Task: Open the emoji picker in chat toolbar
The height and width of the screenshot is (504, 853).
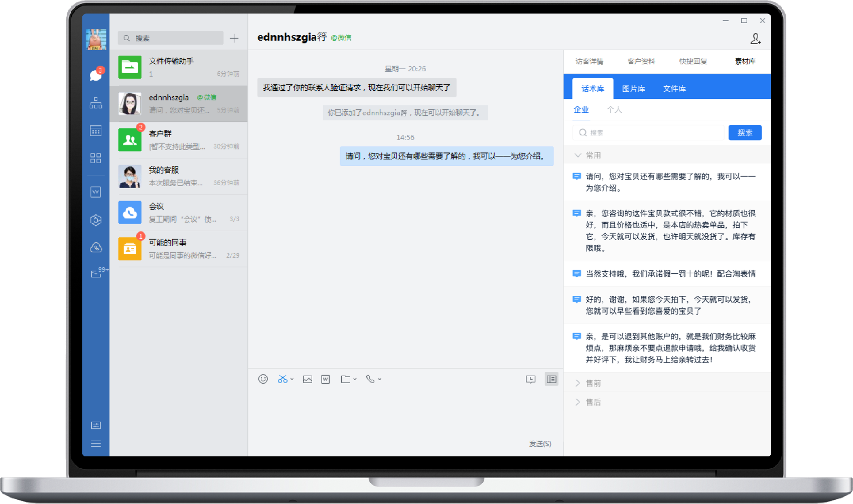Action: click(x=263, y=379)
